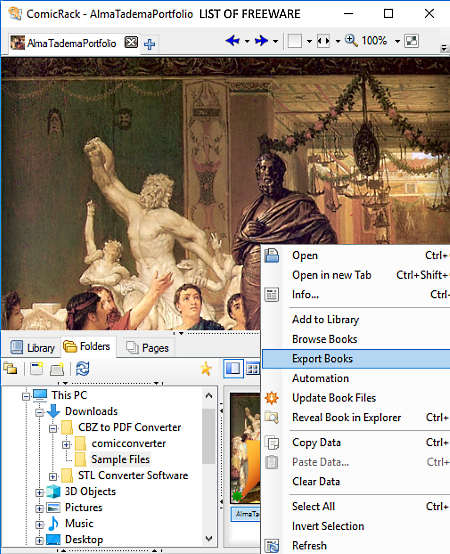Go to next page with blue right arrow
This screenshot has height=554, width=450.
pyautogui.click(x=261, y=41)
